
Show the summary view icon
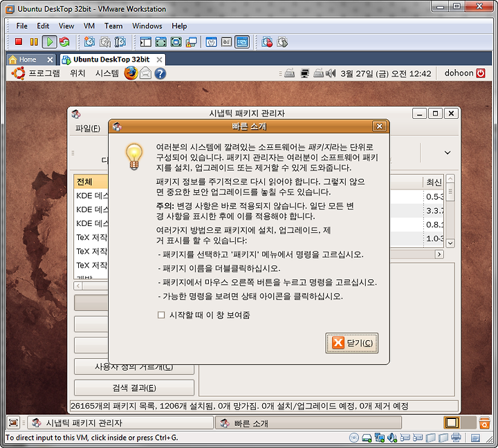click(211, 41)
